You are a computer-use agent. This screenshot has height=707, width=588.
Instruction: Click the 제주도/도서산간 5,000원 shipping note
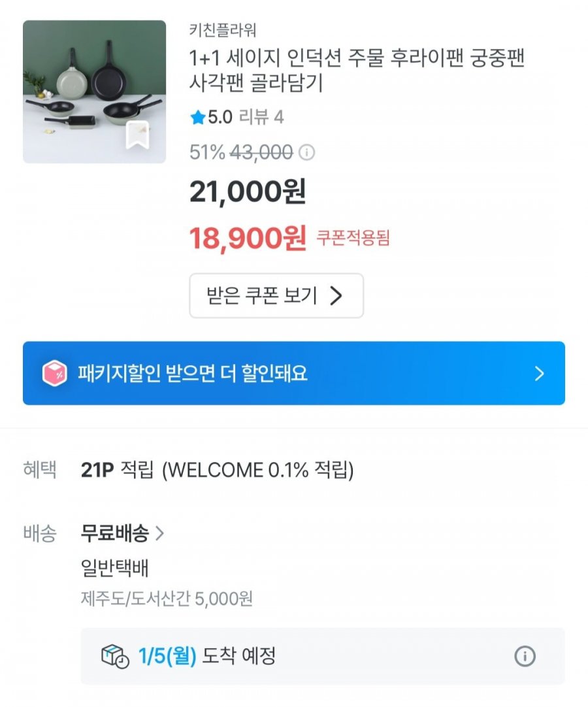click(x=167, y=598)
